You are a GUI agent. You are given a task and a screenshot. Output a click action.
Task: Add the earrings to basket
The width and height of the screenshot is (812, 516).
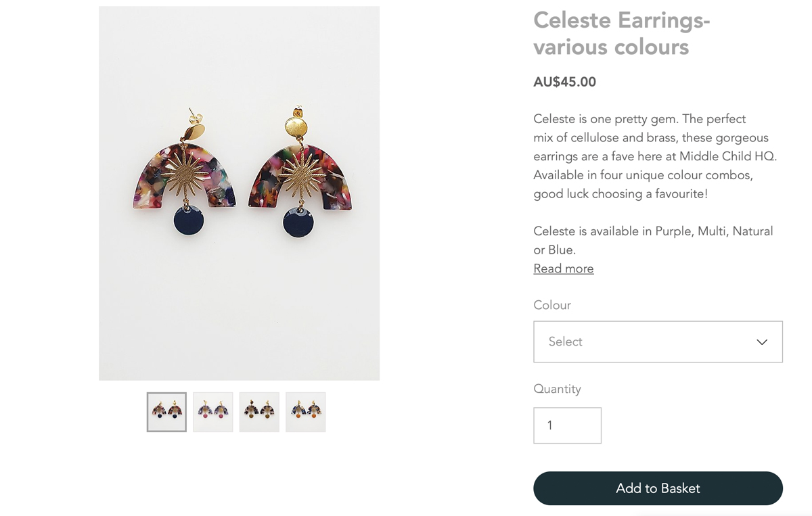coord(658,488)
